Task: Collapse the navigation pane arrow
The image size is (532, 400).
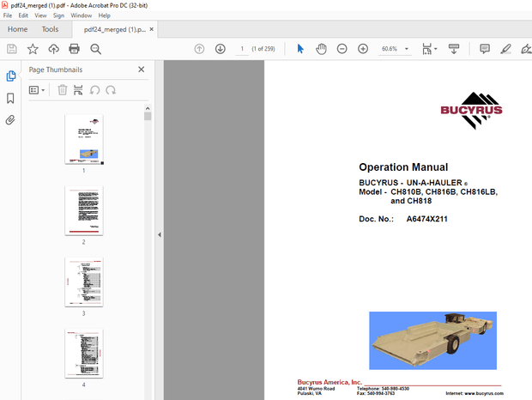Action: pyautogui.click(x=160, y=234)
